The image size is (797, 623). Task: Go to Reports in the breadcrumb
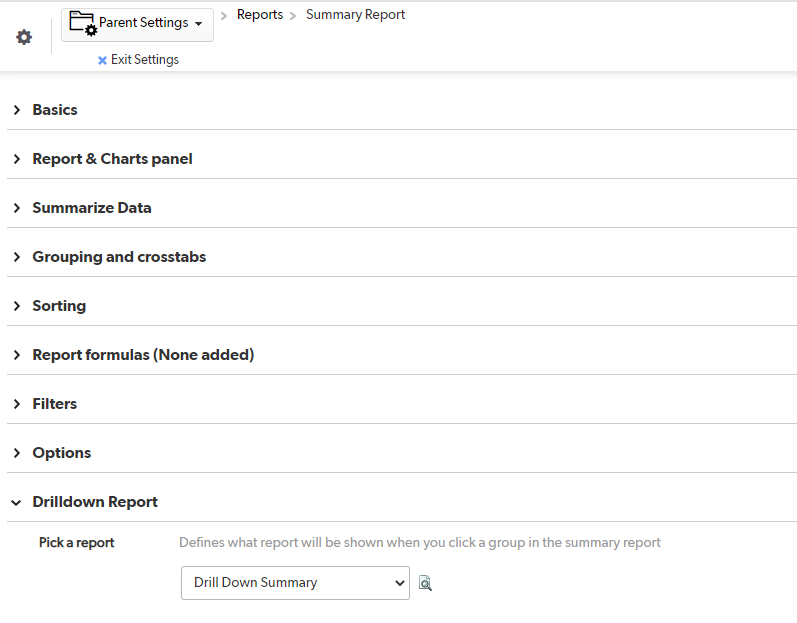click(x=260, y=15)
